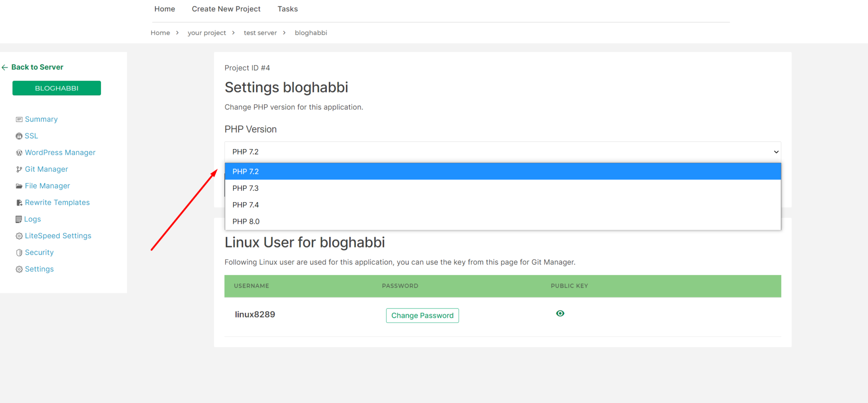This screenshot has height=403, width=868.
Task: Open the Create New Project menu
Action: [226, 8]
